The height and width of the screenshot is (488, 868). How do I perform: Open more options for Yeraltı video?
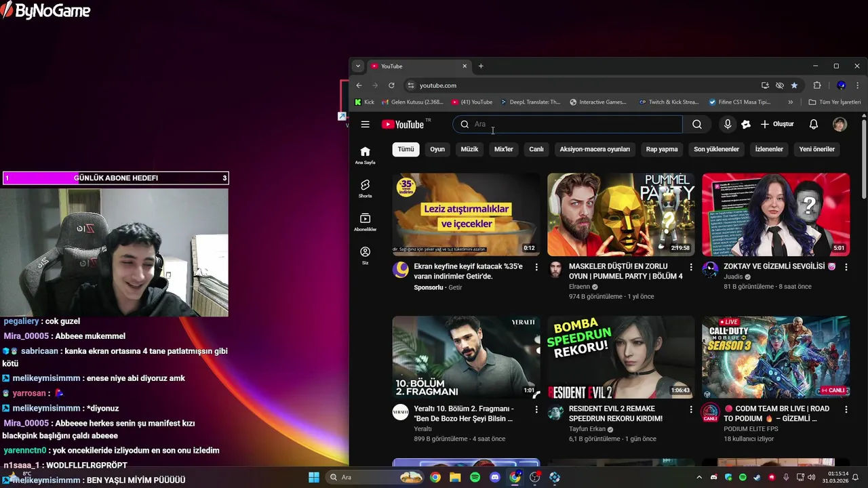tap(536, 409)
